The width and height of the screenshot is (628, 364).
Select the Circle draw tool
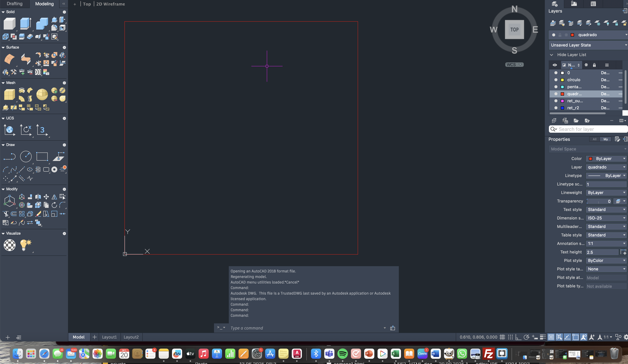pos(26,157)
